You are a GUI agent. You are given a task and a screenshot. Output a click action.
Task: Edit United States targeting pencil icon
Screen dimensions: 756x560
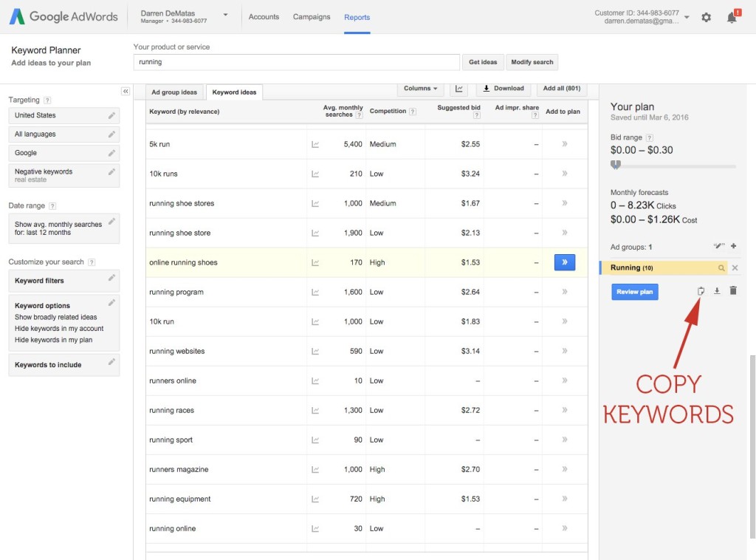[111, 115]
